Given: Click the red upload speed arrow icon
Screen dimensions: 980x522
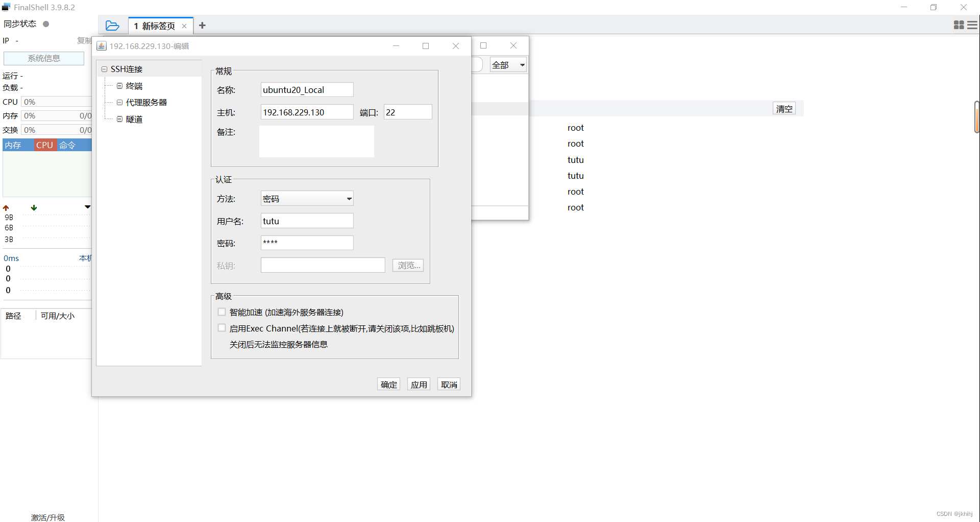Looking at the screenshot, I should pos(6,207).
